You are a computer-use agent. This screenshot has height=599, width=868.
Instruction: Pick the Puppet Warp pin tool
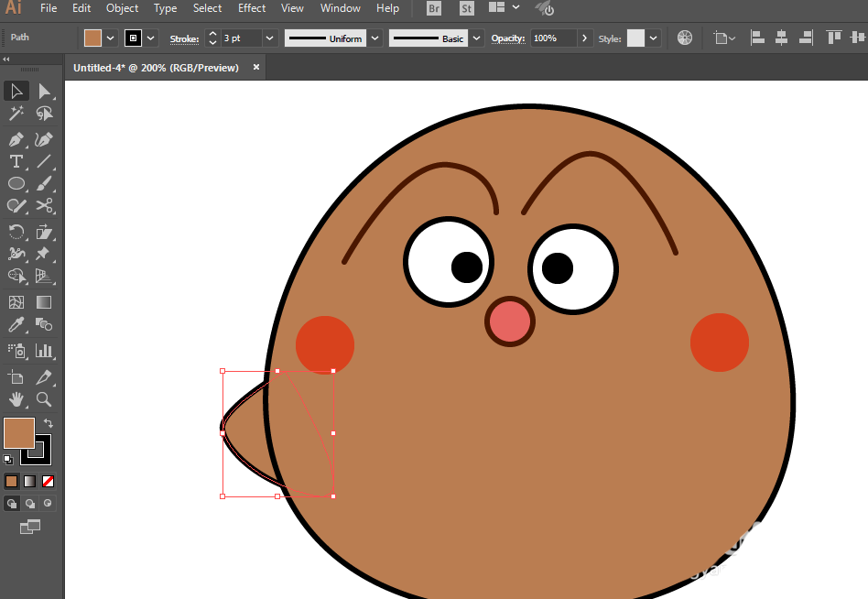44,254
